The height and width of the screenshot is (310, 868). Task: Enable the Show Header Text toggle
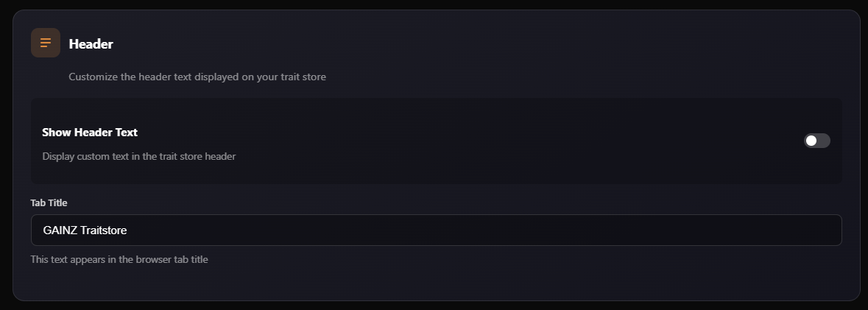pyautogui.click(x=816, y=141)
